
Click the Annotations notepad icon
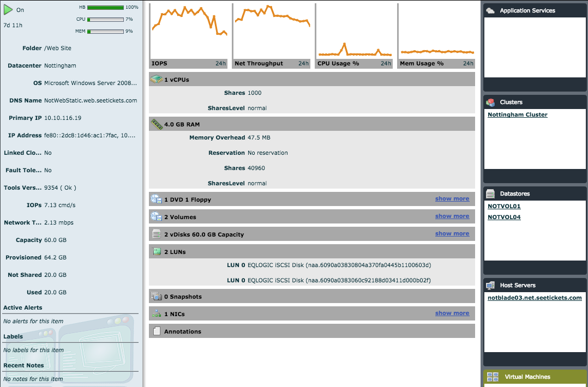pos(157,331)
